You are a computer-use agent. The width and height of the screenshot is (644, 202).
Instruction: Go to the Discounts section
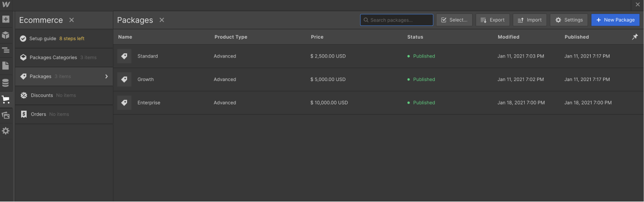[x=42, y=95]
